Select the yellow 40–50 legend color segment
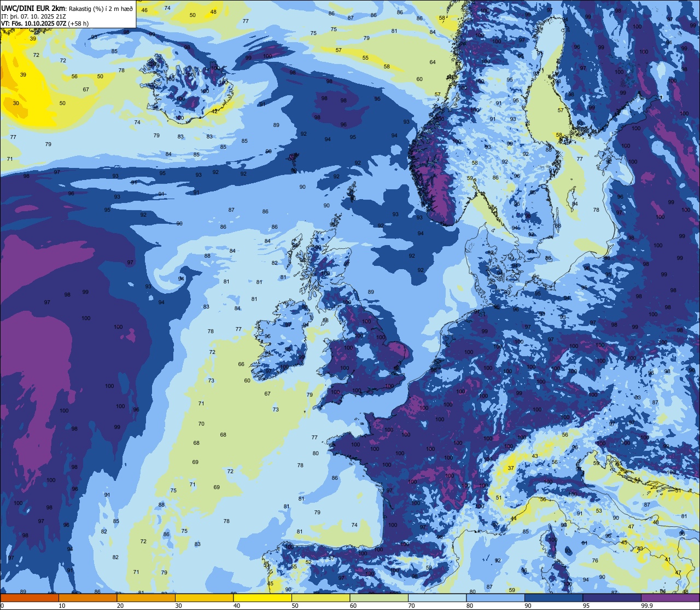The image size is (700, 610). [x=262, y=597]
